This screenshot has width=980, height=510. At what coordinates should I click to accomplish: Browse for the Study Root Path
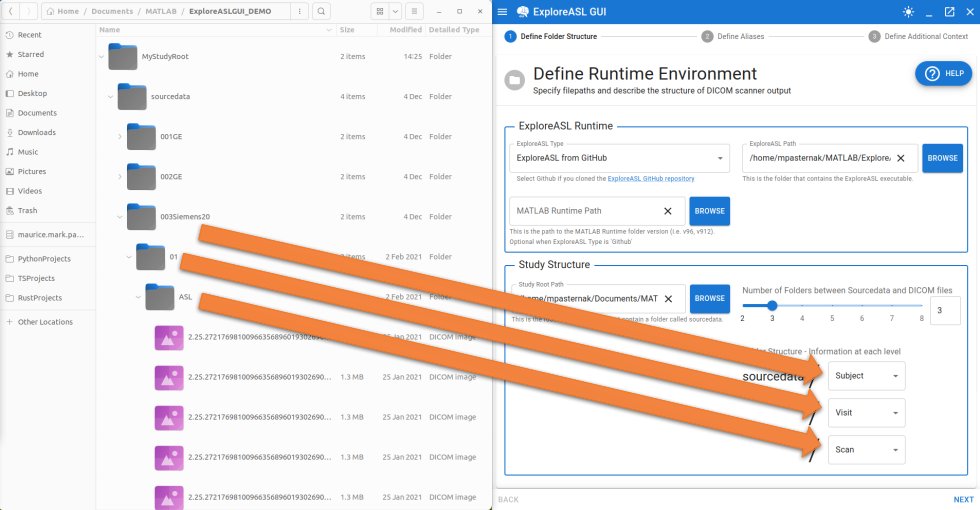click(x=709, y=299)
